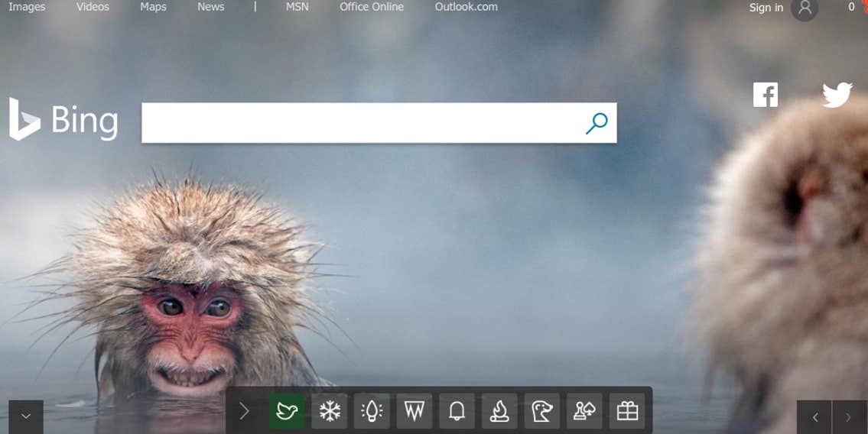Screen dimensions: 868x434
Task: Select the holiday light bulb tile
Action: (372, 411)
